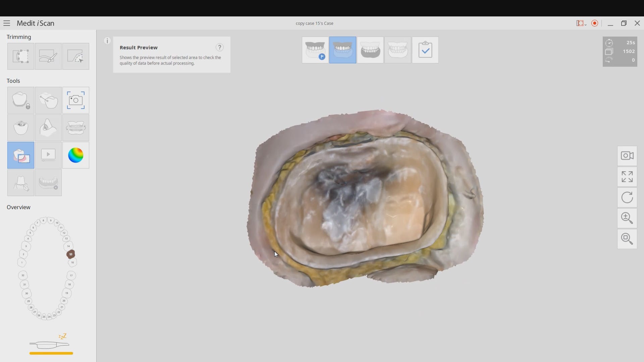644x362 pixels.
Task: Restore down the Medit iScan window
Action: 624,23
